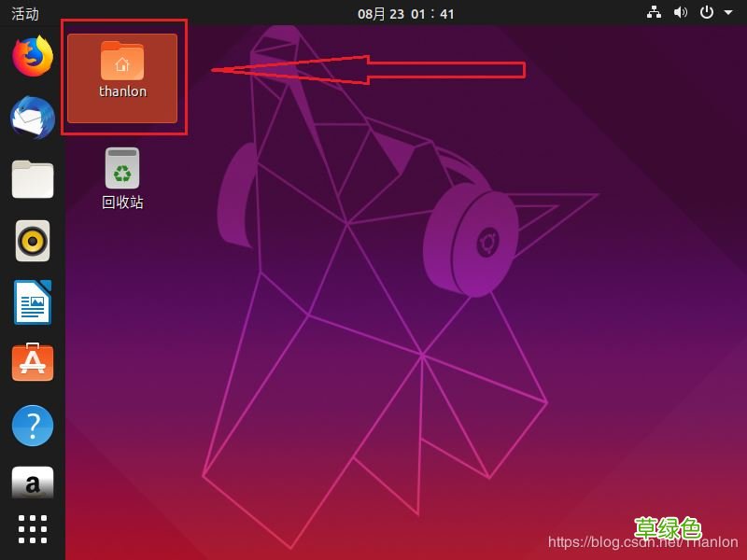Select the 回收站 trash icon
Viewport: 747px width, 560px height.
click(x=122, y=168)
